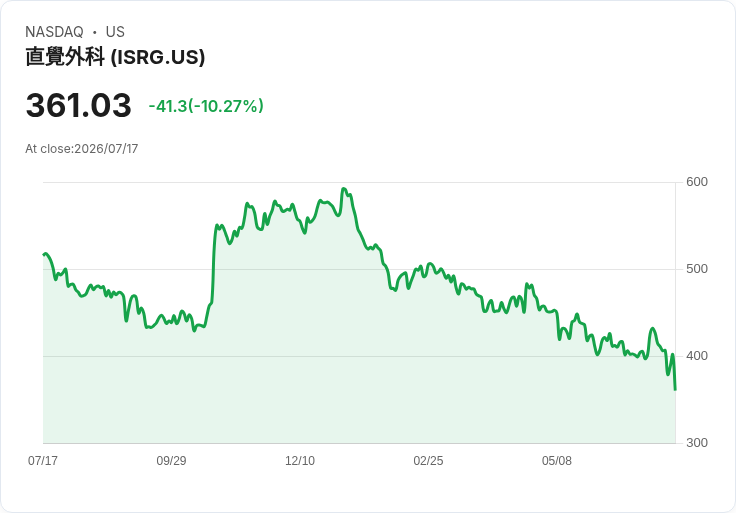Click the NASDAQ exchange label
The image size is (736, 513).
coord(54,32)
